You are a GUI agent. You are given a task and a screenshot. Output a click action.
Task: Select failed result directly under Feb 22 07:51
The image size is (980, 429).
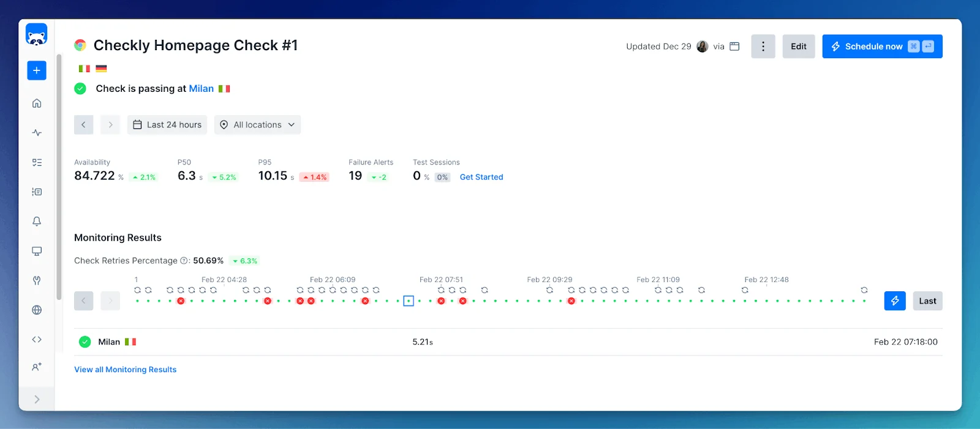[x=441, y=301]
